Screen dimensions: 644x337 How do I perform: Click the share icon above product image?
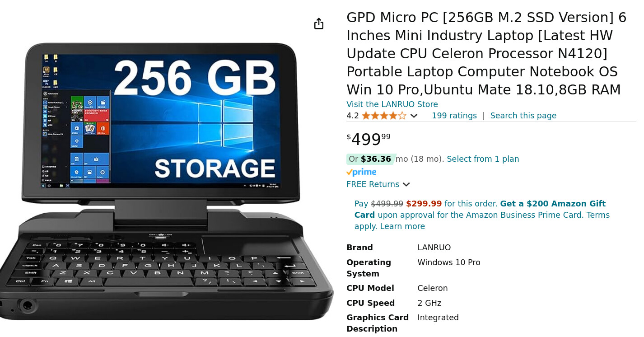(x=319, y=23)
